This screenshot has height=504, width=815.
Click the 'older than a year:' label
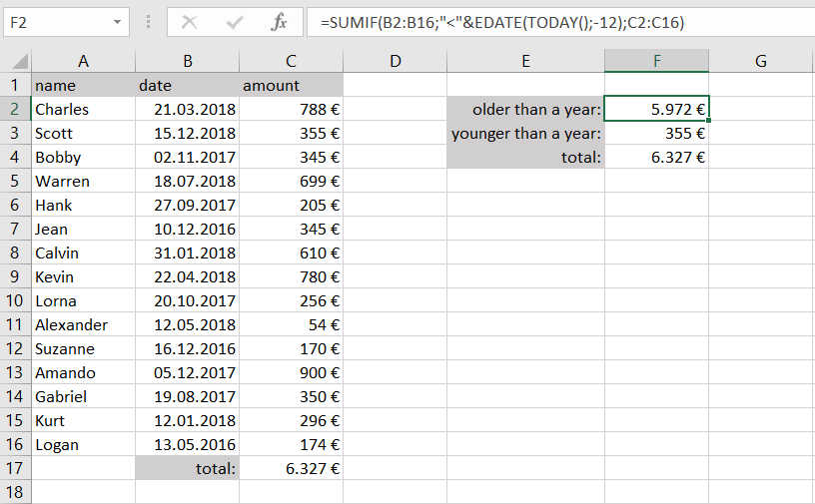(525, 109)
